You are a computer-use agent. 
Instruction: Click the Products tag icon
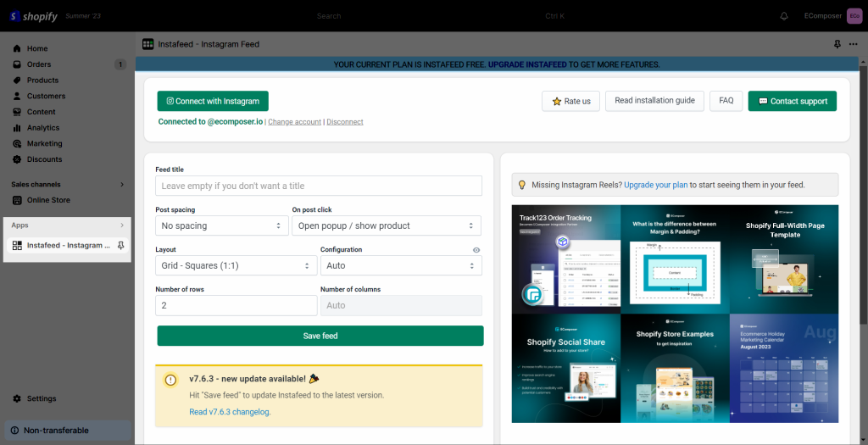(x=17, y=81)
